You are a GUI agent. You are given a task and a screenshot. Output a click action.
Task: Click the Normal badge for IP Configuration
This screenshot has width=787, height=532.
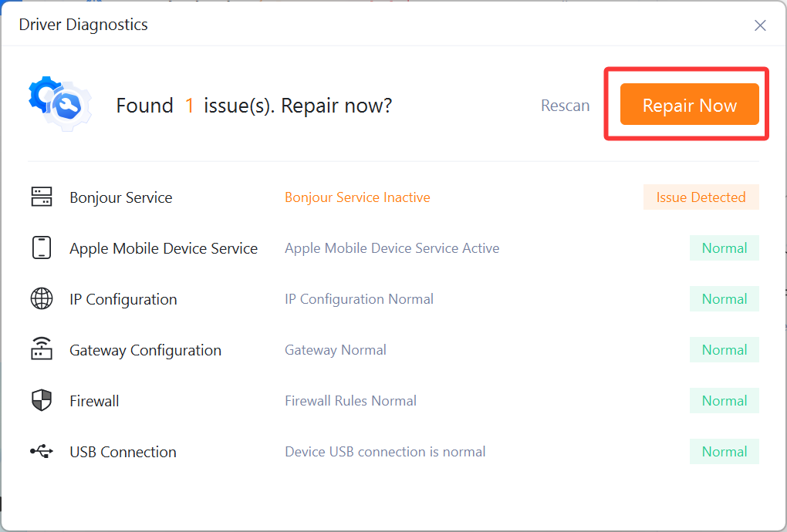(724, 298)
